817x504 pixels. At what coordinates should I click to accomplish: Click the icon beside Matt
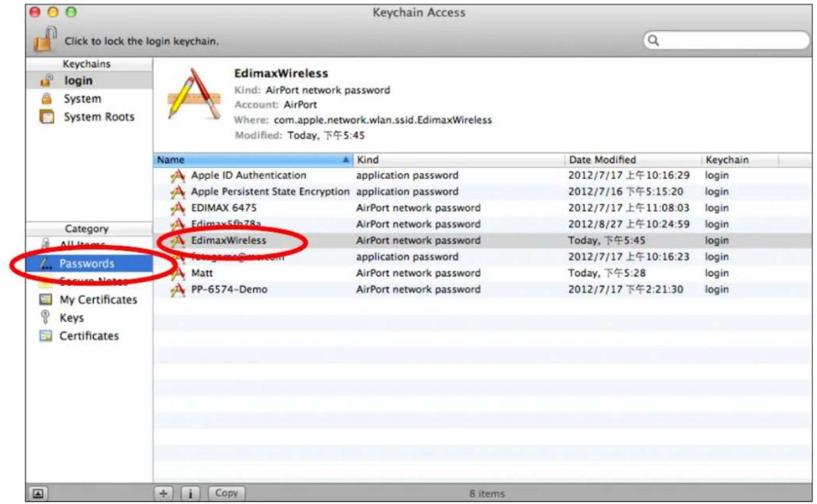[178, 273]
